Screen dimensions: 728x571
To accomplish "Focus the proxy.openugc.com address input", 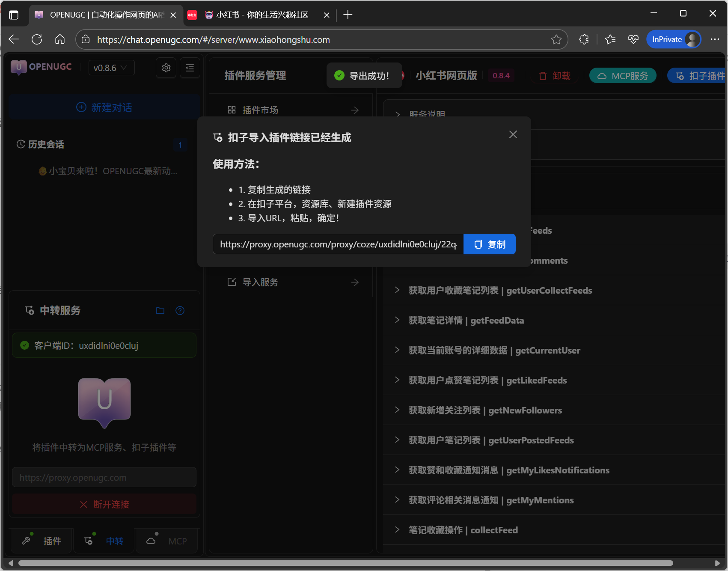I will click(x=104, y=477).
